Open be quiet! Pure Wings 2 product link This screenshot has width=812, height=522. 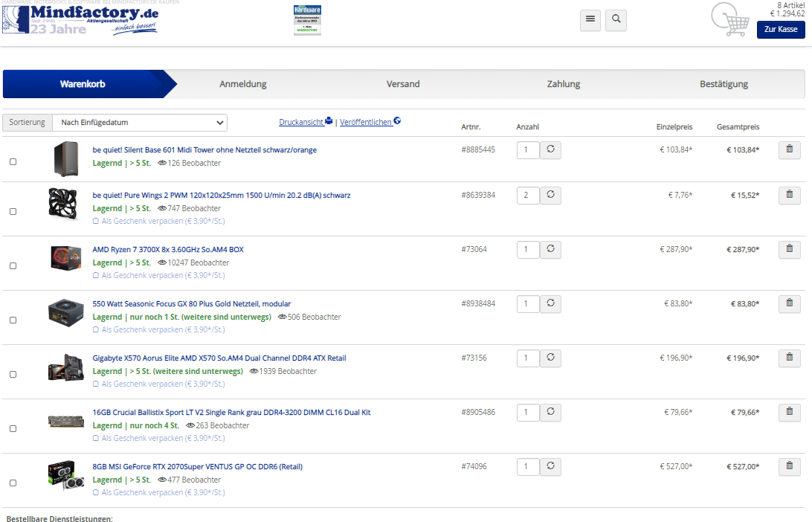point(221,196)
